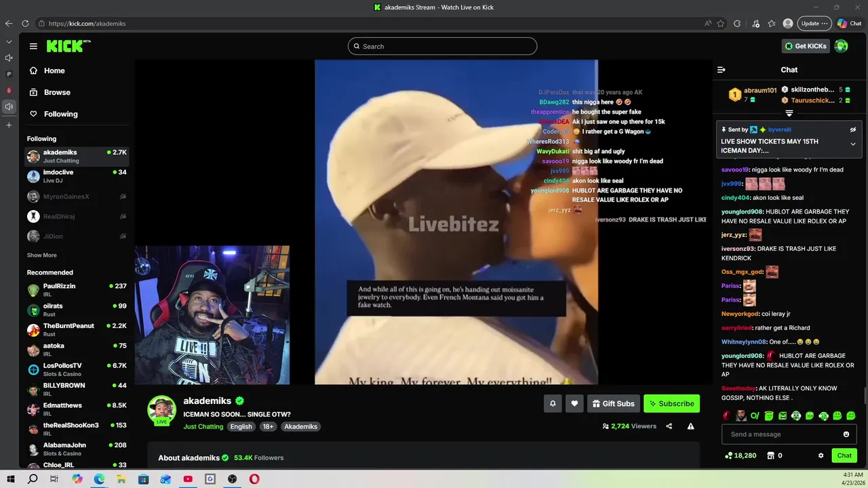
Task: Open the JiDion channel
Action: [77, 236]
